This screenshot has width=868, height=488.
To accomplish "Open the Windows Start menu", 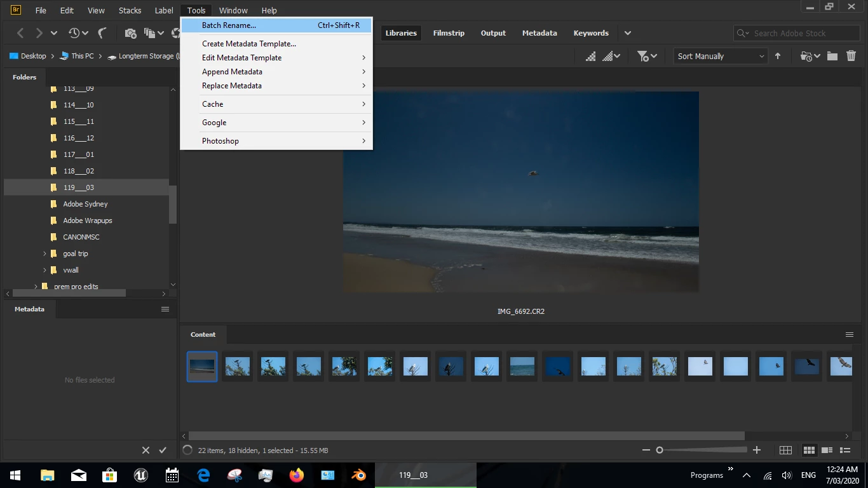I will (15, 475).
